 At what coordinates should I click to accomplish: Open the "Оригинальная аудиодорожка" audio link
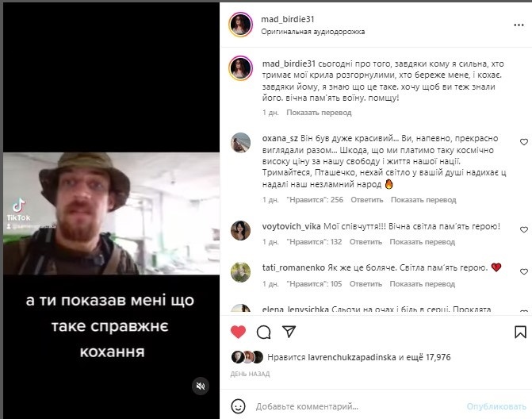313,32
